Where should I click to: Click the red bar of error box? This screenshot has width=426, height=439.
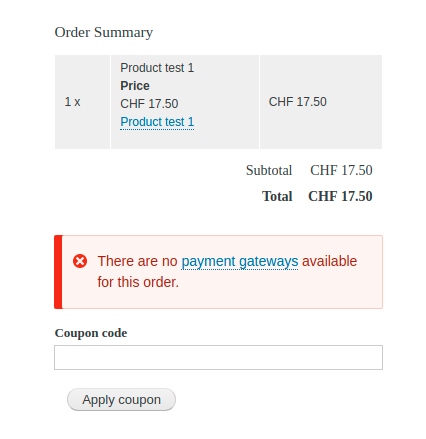click(58, 272)
